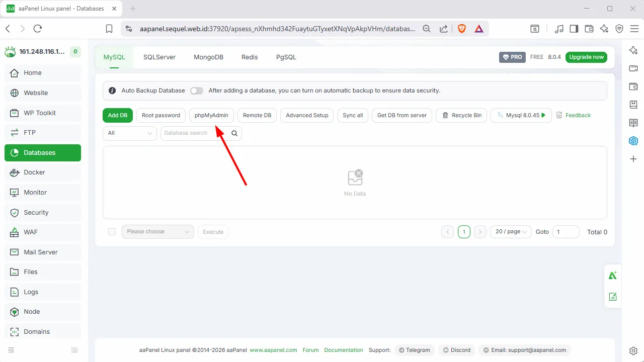644x362 pixels.
Task: Add a sidebar item with the plus icon
Action: click(x=633, y=159)
